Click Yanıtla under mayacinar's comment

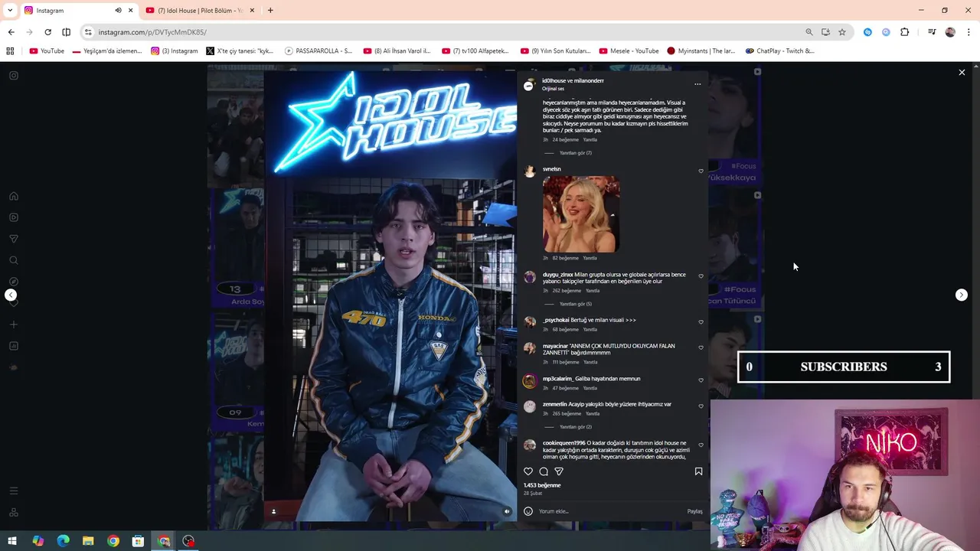pyautogui.click(x=590, y=362)
